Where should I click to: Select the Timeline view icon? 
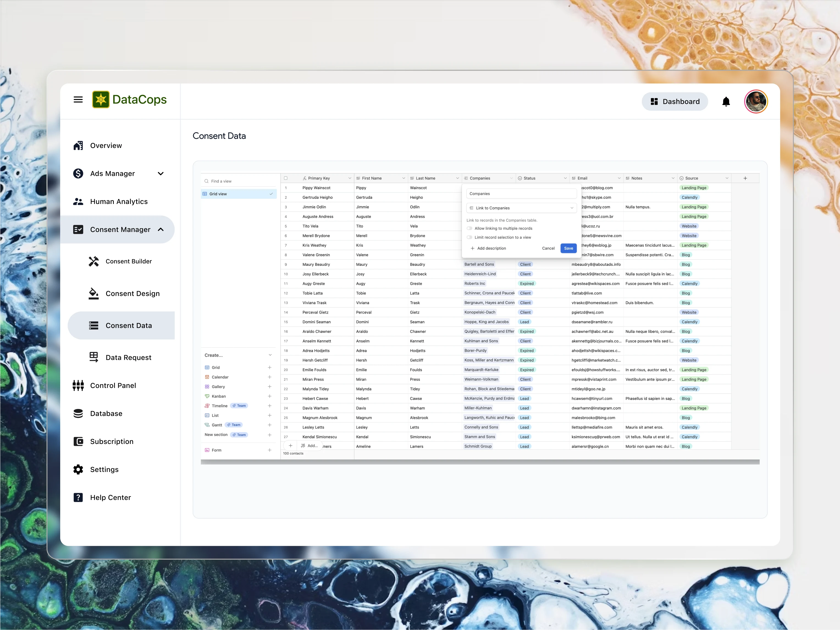(207, 406)
